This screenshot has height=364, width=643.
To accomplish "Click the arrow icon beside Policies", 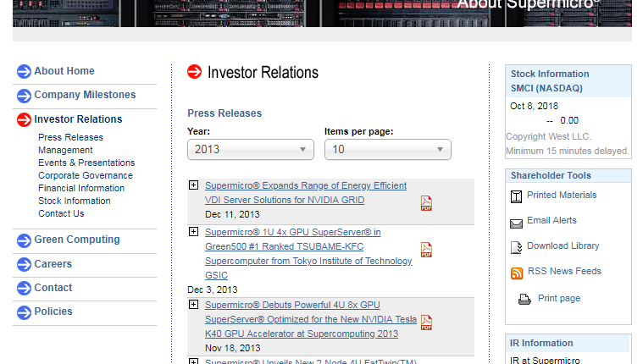I will pyautogui.click(x=24, y=312).
